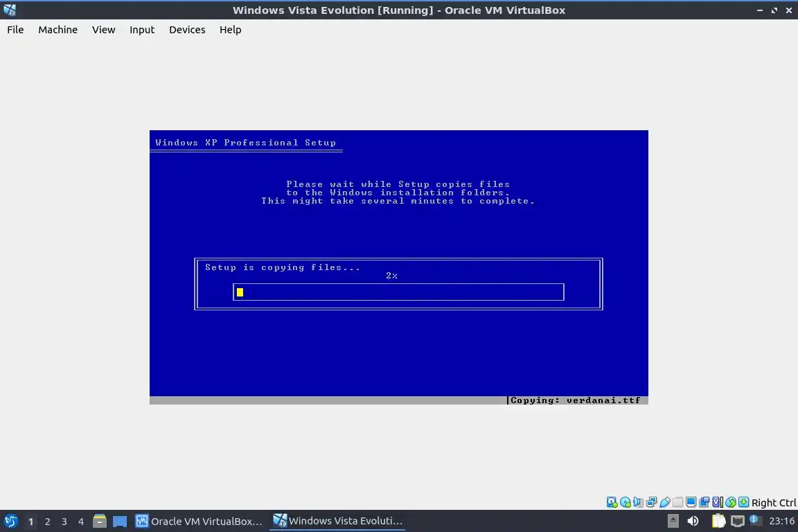Click the Right Ctrl host key indicator

[x=774, y=502]
